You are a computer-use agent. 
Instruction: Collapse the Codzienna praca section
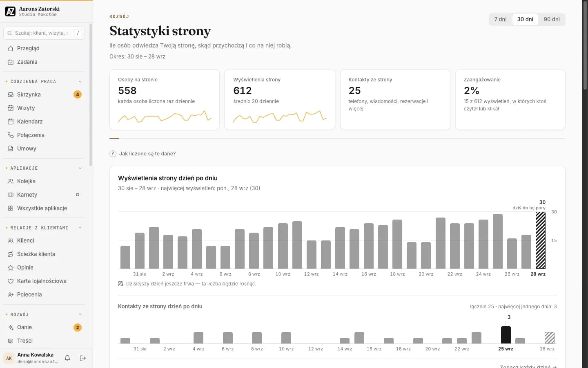click(80, 81)
